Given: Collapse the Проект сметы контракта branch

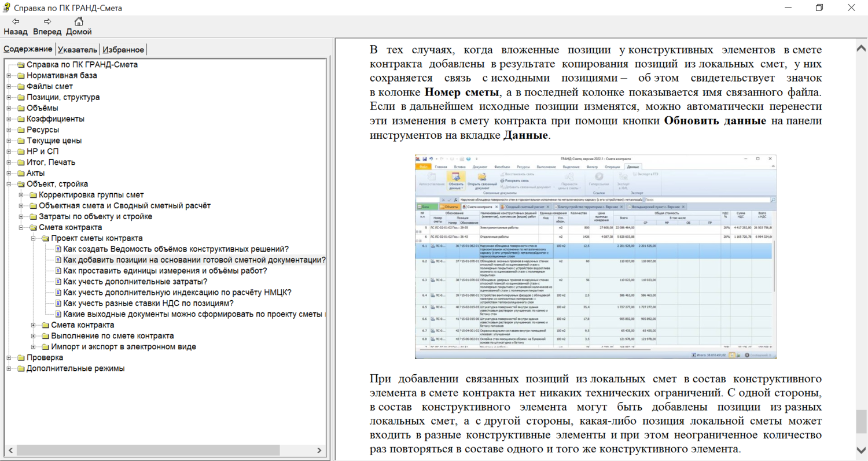Looking at the screenshot, I should coord(33,238).
